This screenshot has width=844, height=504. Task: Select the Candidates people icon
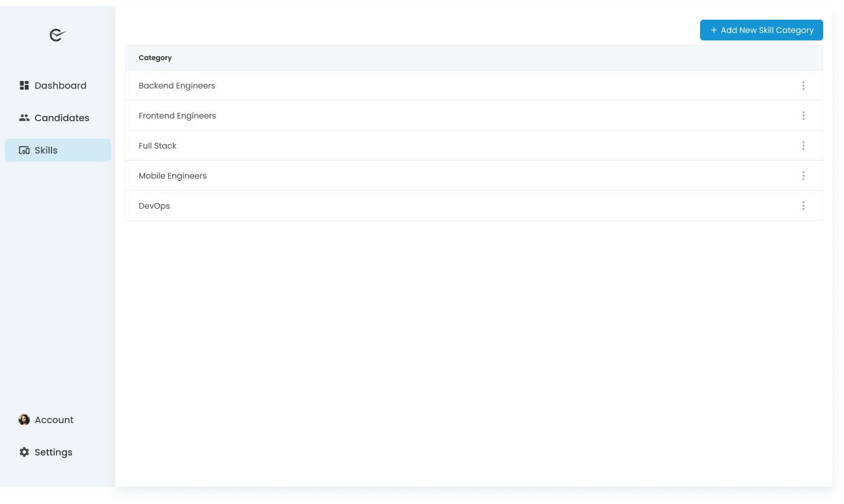point(24,117)
